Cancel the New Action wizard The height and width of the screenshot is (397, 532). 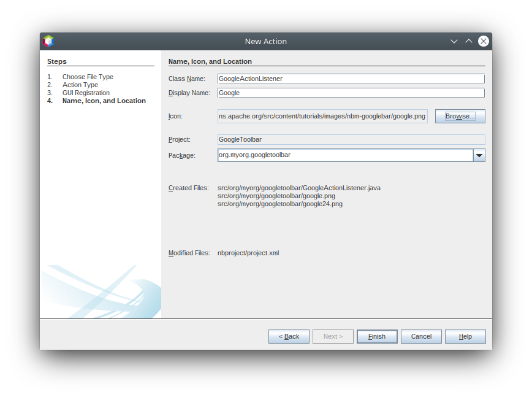421,336
